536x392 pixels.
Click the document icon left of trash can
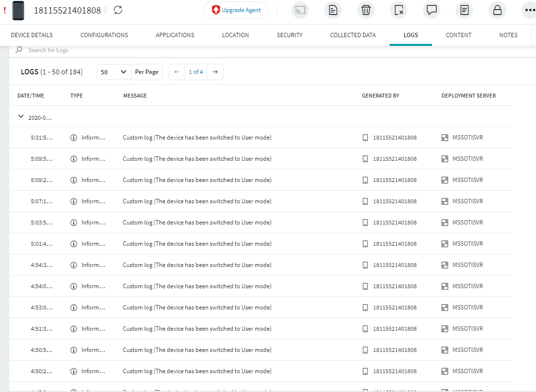click(333, 10)
